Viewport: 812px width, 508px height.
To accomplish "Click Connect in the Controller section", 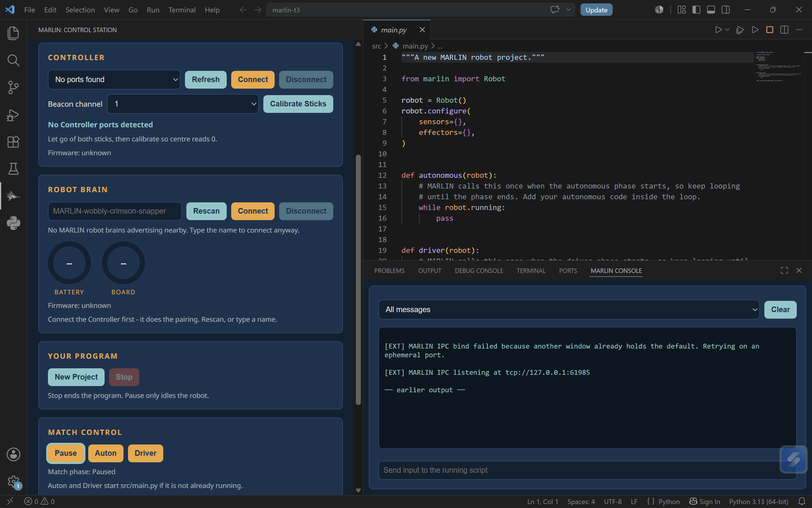I will click(253, 80).
